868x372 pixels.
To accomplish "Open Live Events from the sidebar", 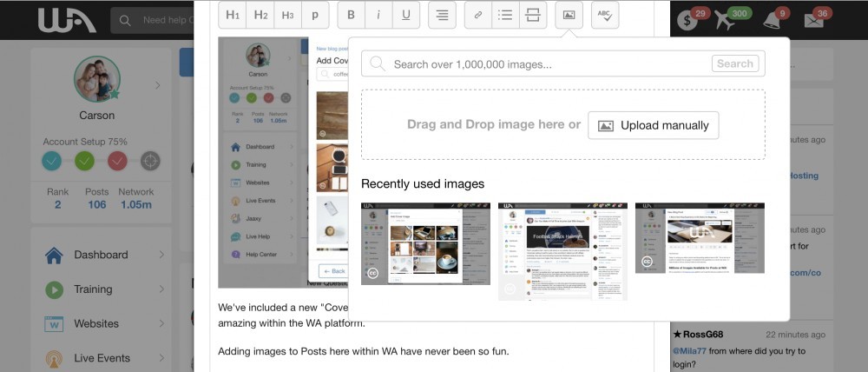I will [102, 358].
